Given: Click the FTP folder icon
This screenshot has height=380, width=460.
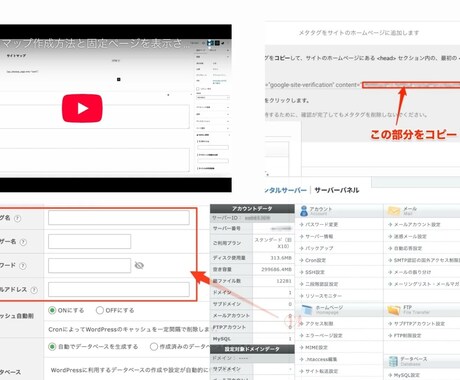Looking at the screenshot, I should click(394, 310).
